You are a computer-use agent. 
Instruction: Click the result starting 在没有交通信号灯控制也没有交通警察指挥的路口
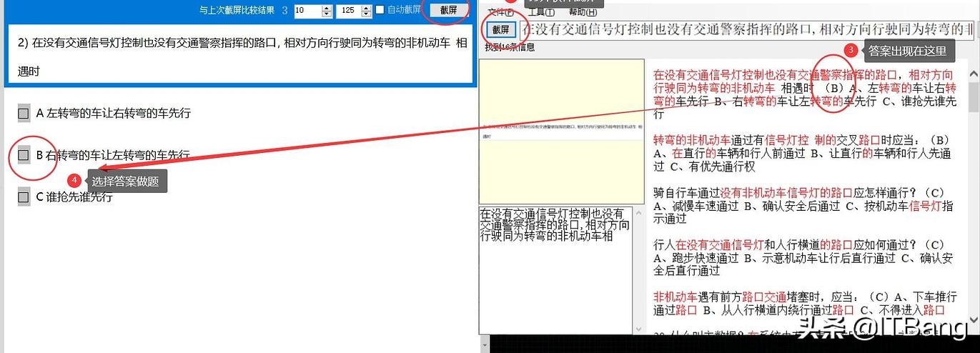(805, 94)
